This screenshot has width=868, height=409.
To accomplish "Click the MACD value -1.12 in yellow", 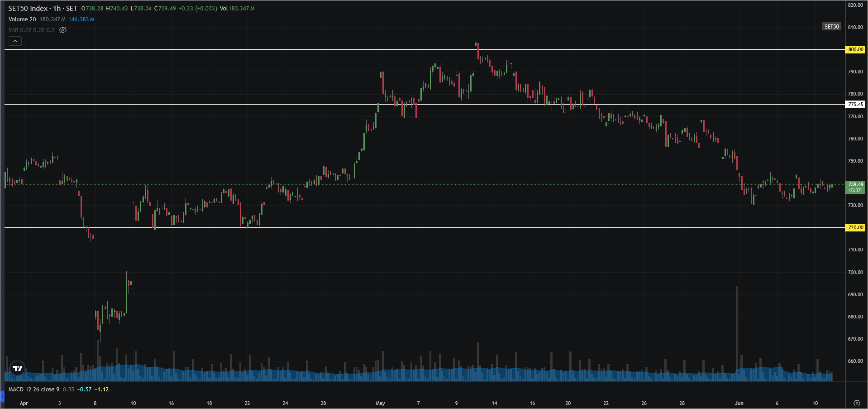I will pyautogui.click(x=101, y=390).
